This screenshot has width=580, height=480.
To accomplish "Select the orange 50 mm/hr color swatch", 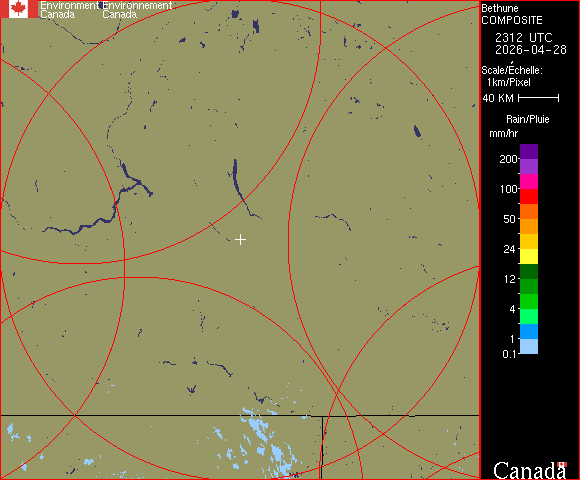I will (529, 226).
